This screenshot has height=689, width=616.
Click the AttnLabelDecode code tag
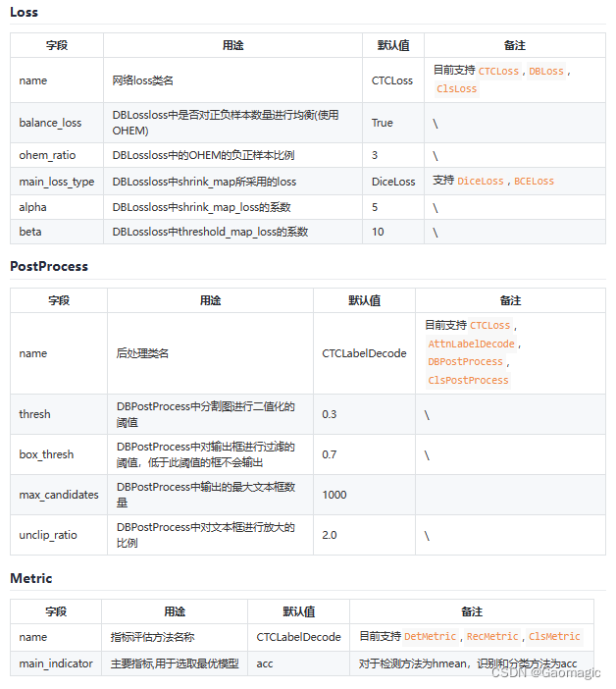click(471, 344)
